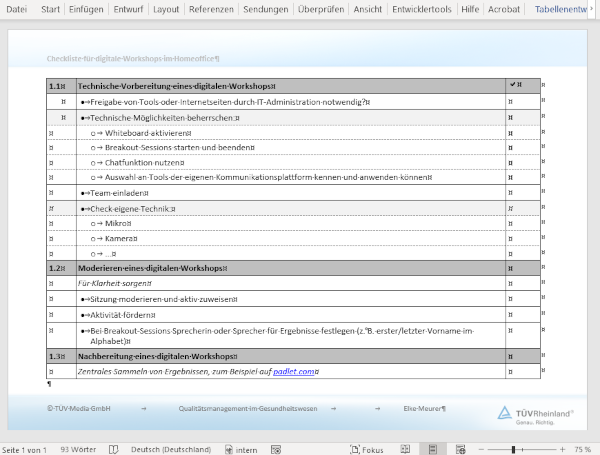Click the 75 % zoom level
600x455 pixels.
click(583, 450)
